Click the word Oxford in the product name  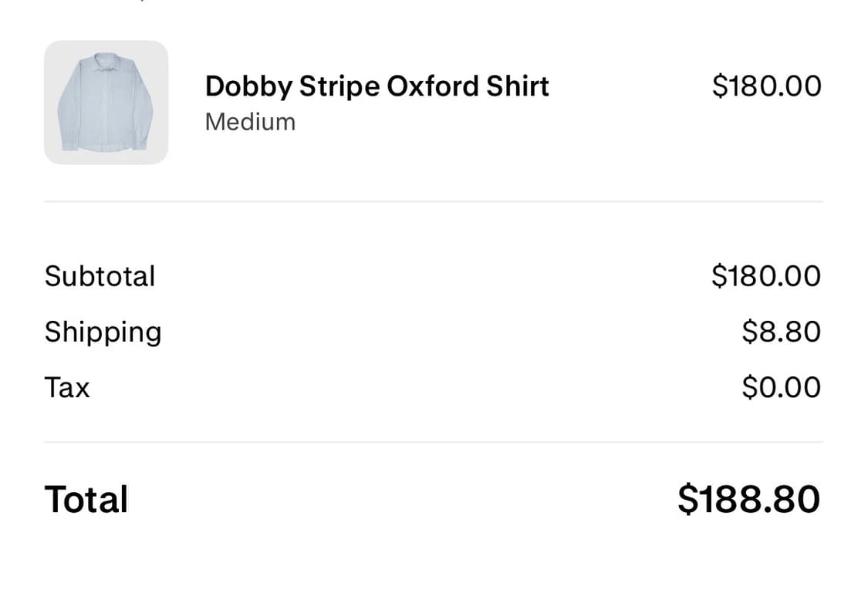432,86
